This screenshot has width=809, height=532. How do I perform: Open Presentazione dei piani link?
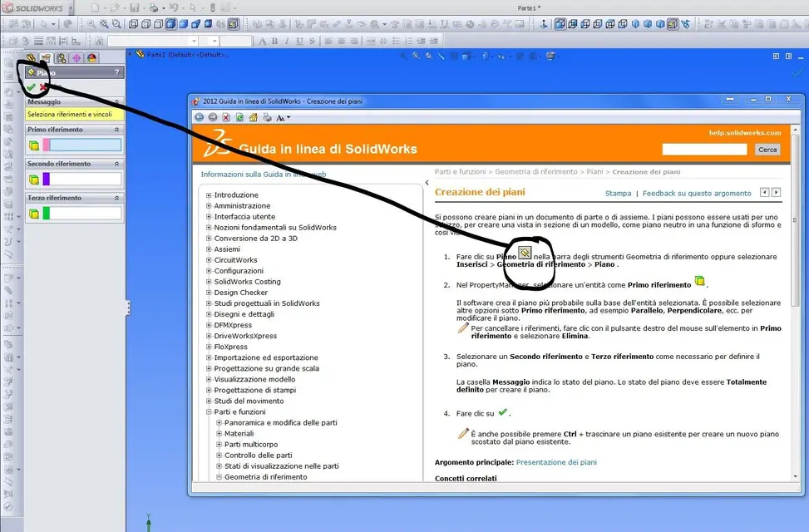coord(556,462)
